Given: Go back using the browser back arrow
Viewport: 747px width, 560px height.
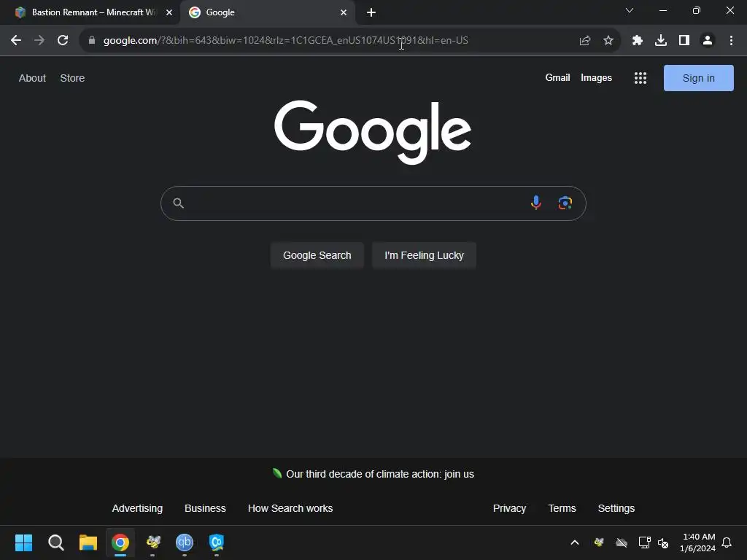Looking at the screenshot, I should pyautogui.click(x=16, y=41).
